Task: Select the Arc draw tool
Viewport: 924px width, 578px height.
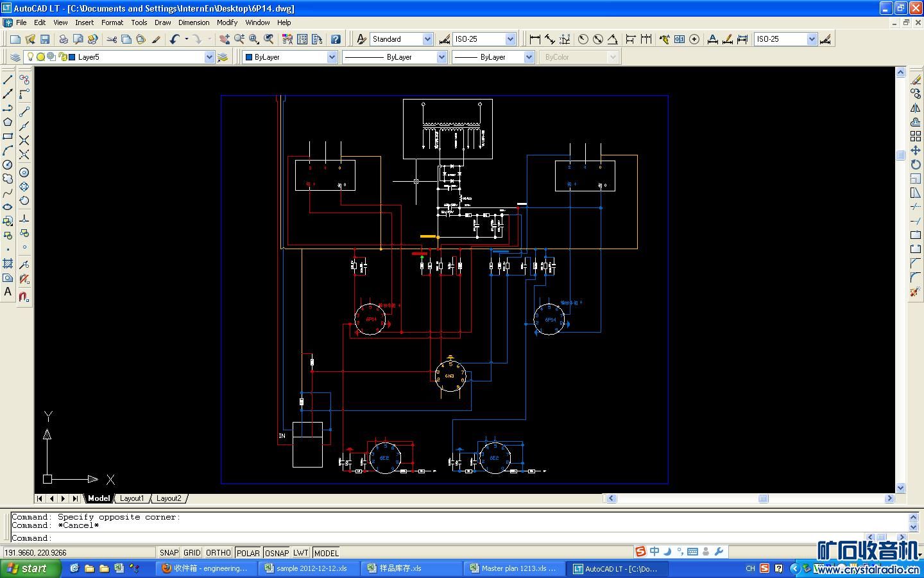Action: click(x=8, y=150)
